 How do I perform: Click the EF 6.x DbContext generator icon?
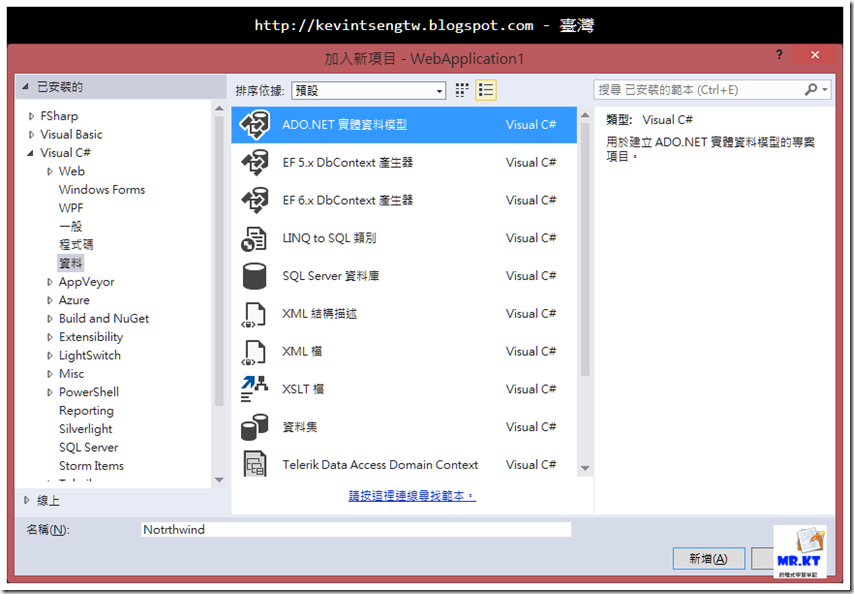pyautogui.click(x=255, y=200)
